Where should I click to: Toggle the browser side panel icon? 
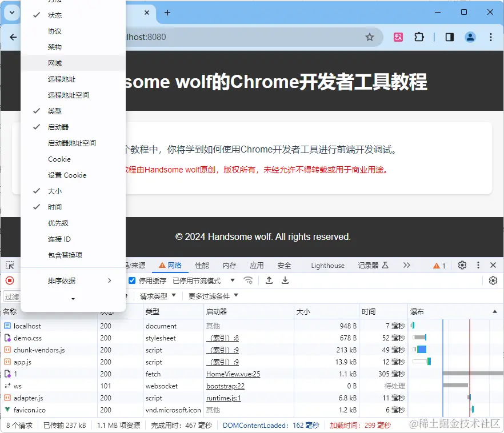coord(450,37)
